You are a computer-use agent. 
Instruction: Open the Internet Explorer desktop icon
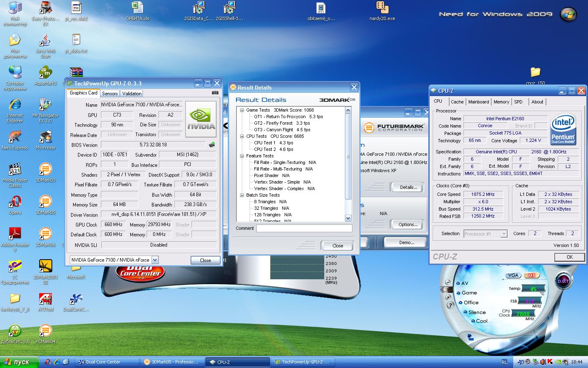tap(15, 110)
